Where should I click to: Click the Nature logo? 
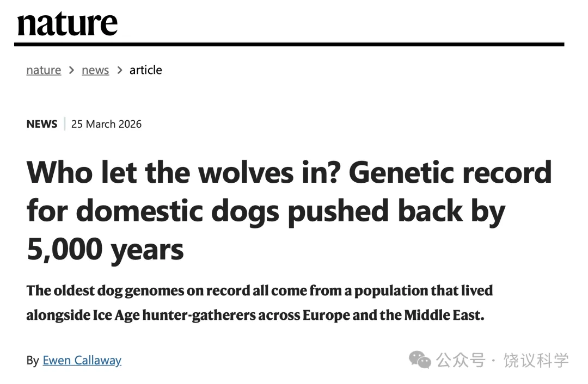pos(67,23)
